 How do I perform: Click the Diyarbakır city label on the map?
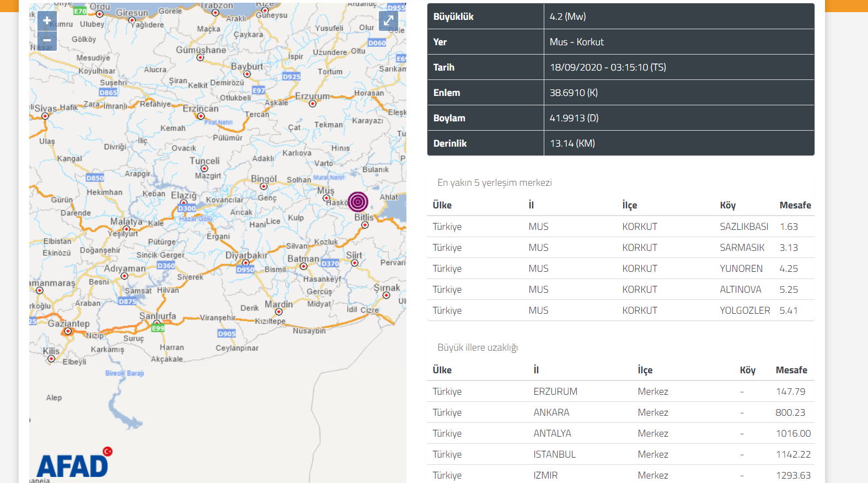[246, 255]
